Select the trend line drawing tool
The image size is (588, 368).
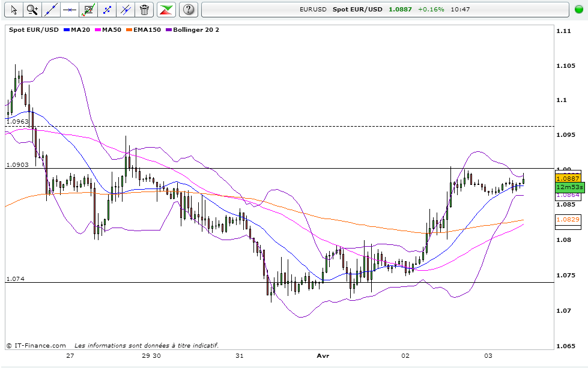tap(51, 10)
